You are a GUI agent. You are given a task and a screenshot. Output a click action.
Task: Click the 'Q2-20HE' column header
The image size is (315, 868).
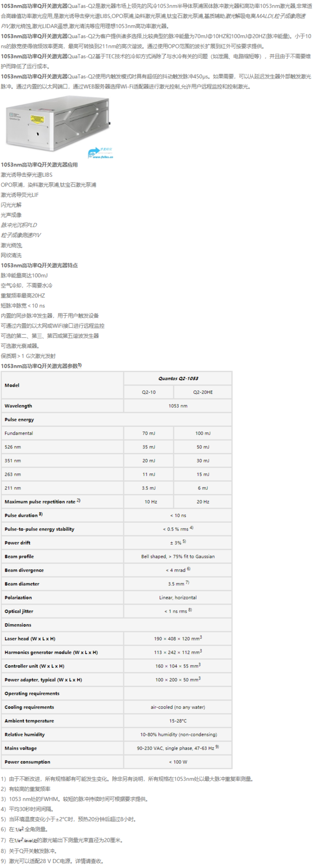(x=203, y=392)
